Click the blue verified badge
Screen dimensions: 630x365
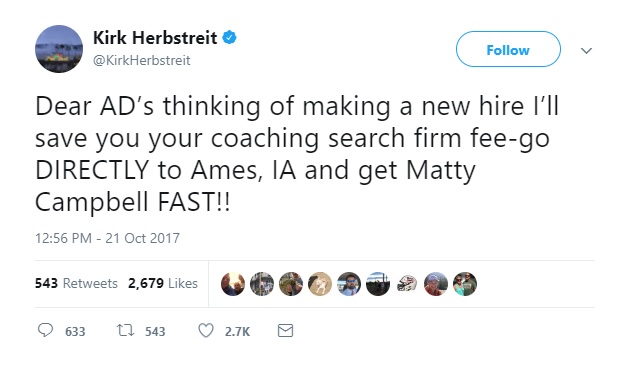tap(229, 38)
